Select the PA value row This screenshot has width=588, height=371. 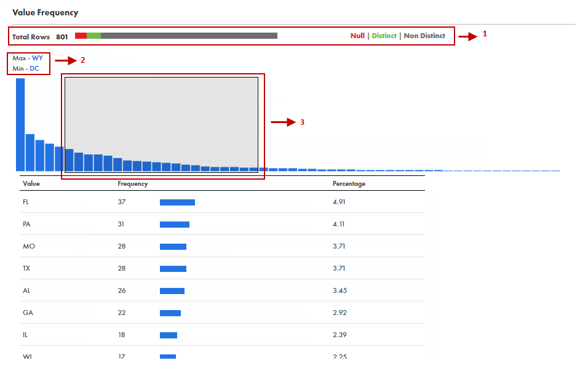pyautogui.click(x=222, y=224)
